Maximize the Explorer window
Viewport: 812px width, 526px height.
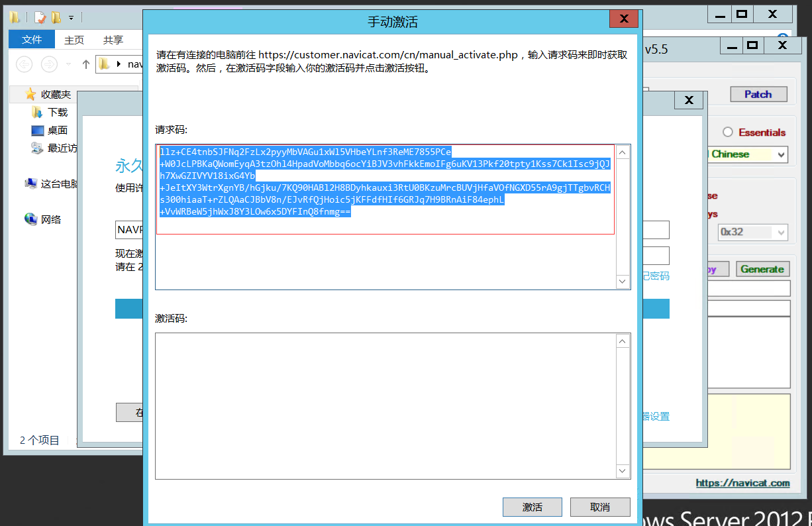click(x=742, y=15)
